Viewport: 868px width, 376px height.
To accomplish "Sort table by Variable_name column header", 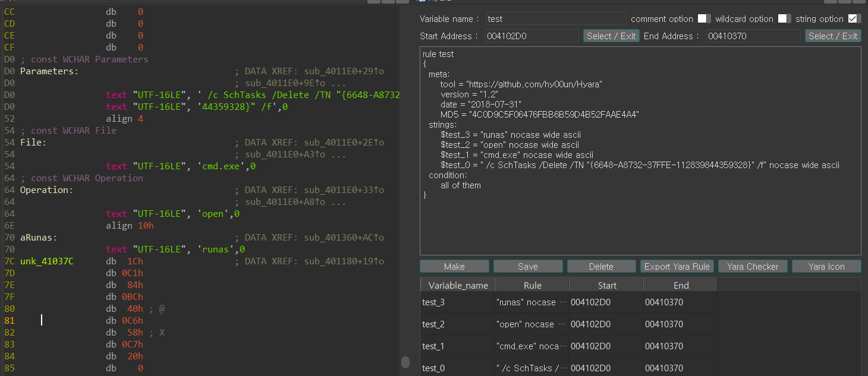I will point(457,285).
